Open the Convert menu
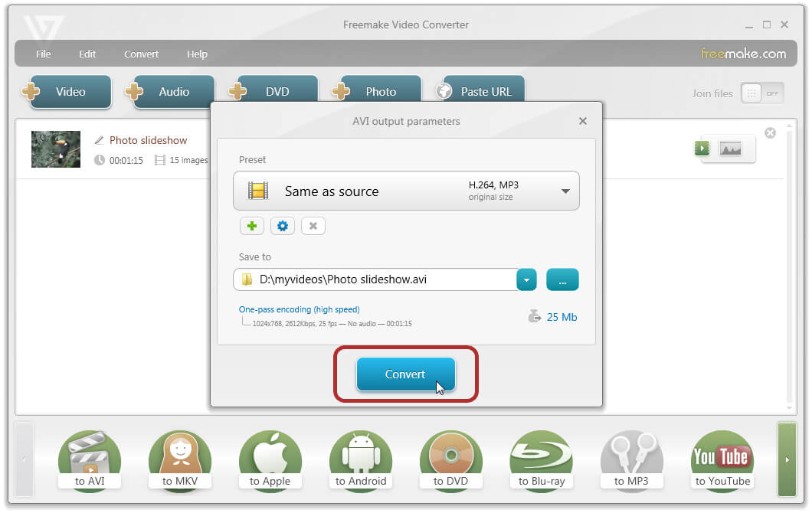 tap(141, 54)
